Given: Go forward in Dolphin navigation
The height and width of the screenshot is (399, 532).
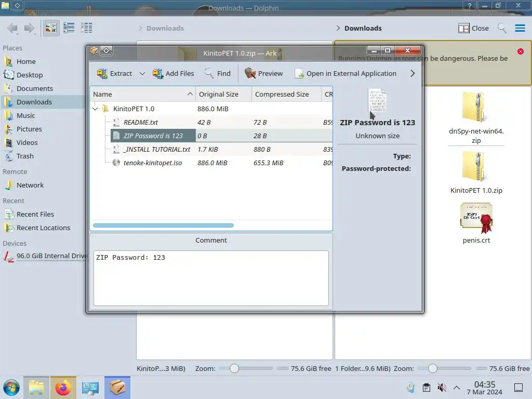Looking at the screenshot, I should click(30, 28).
